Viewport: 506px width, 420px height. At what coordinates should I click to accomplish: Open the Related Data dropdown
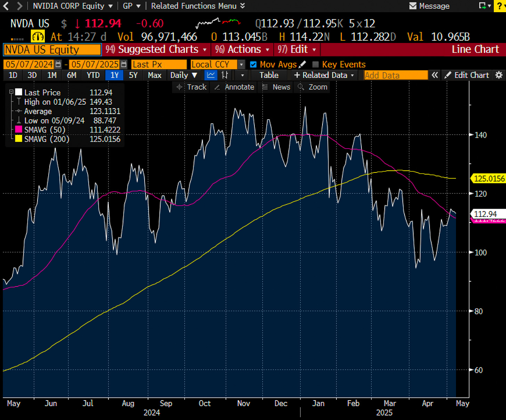(x=324, y=75)
